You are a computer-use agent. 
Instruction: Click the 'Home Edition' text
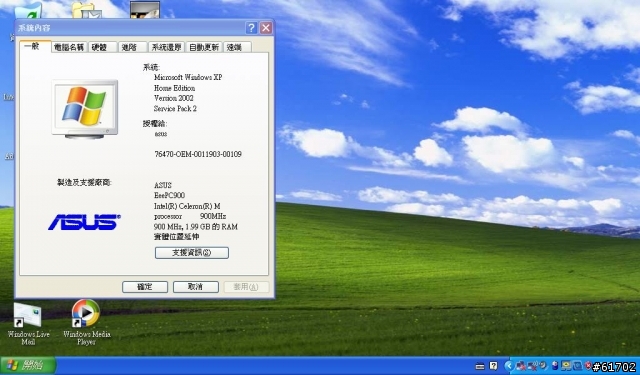[x=174, y=88]
